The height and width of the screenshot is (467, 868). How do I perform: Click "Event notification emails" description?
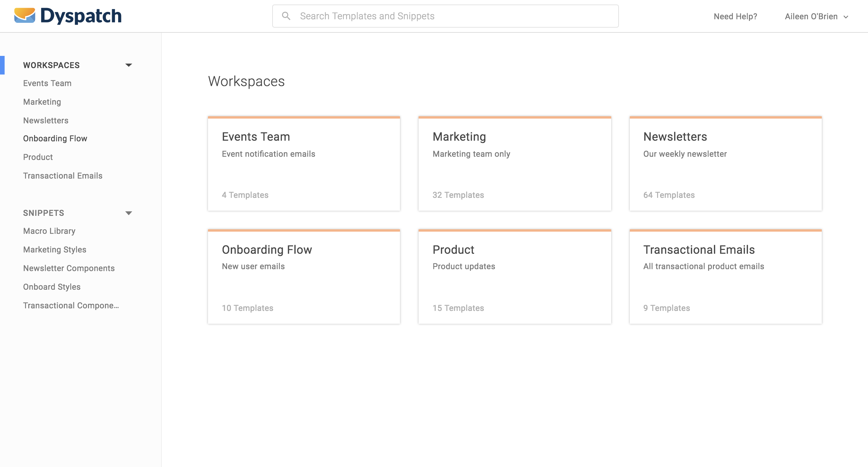(268, 154)
